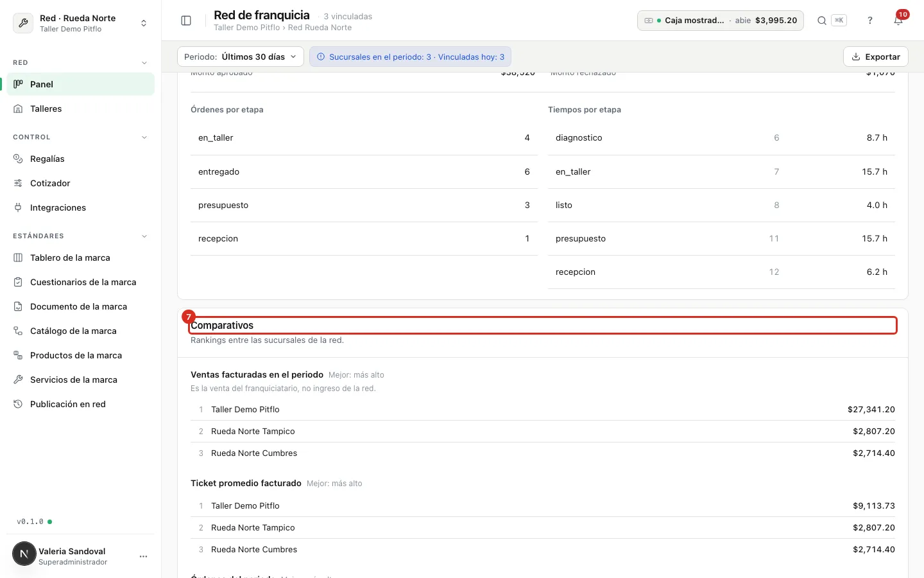The image size is (924, 578).
Task: Click the v0.1.0 version label
Action: pos(30,521)
